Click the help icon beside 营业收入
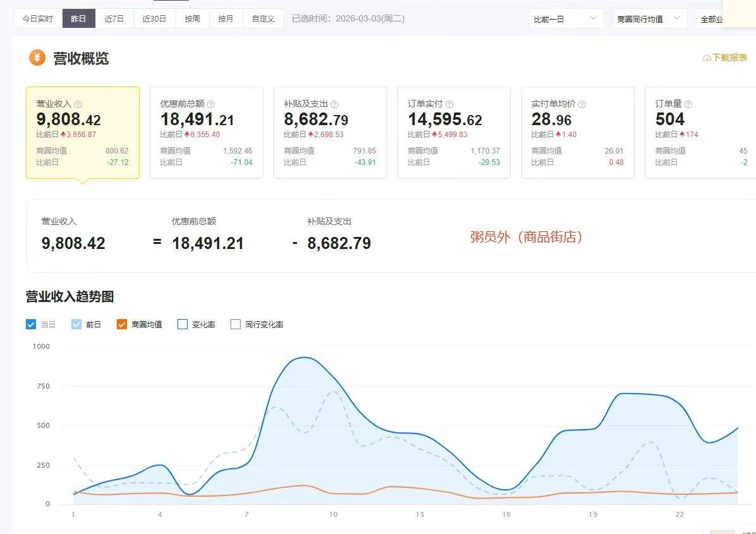This screenshot has height=534, width=756. pos(78,104)
